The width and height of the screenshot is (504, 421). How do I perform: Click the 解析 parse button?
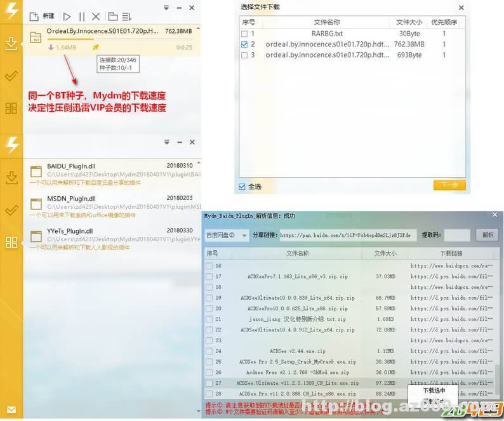pyautogui.click(x=487, y=235)
